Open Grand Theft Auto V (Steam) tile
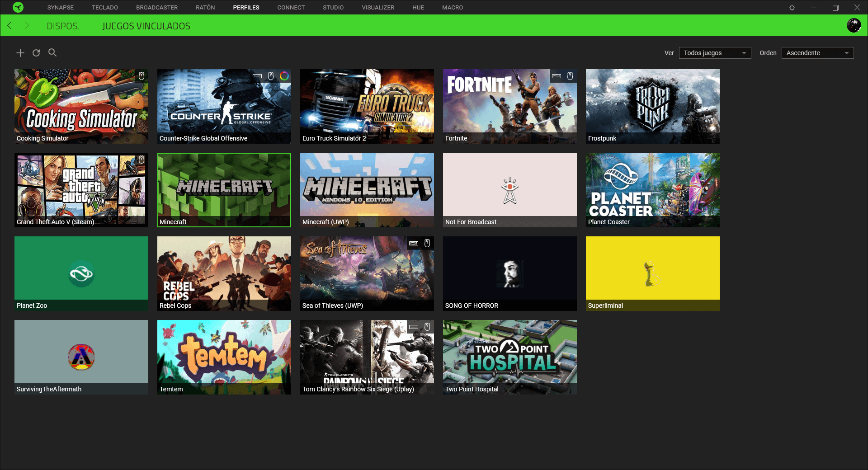Screen dimensions: 868x470 pyautogui.click(x=81, y=190)
